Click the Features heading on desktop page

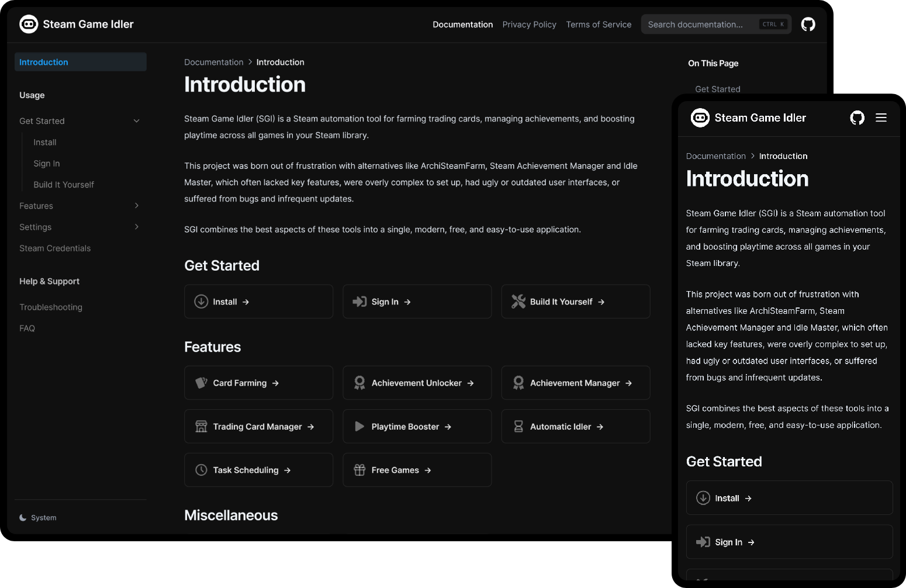tap(213, 347)
